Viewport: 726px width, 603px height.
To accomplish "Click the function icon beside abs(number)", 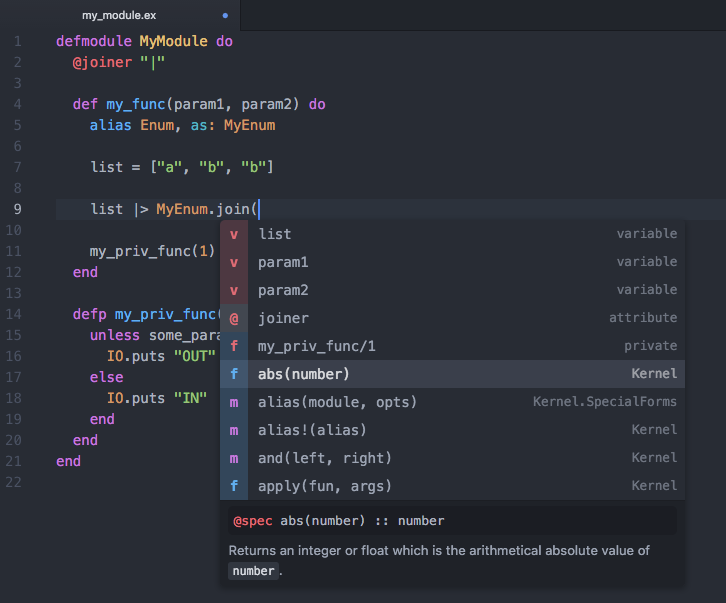I will pyautogui.click(x=233, y=374).
